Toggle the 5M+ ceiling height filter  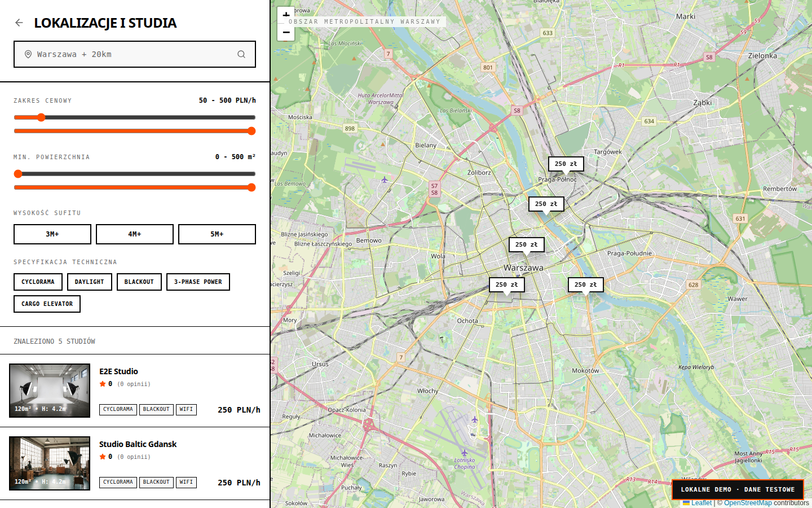point(217,234)
